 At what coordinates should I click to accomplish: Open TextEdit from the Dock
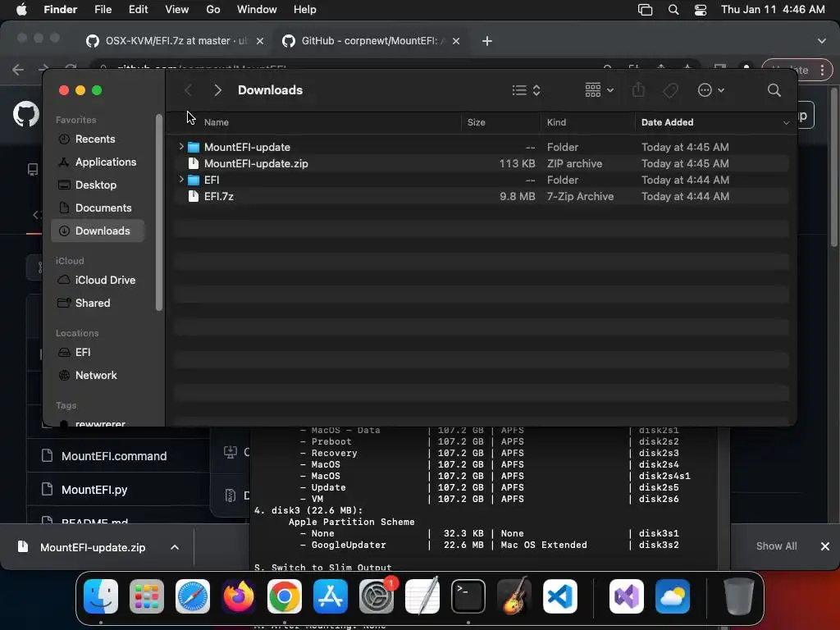click(x=422, y=596)
